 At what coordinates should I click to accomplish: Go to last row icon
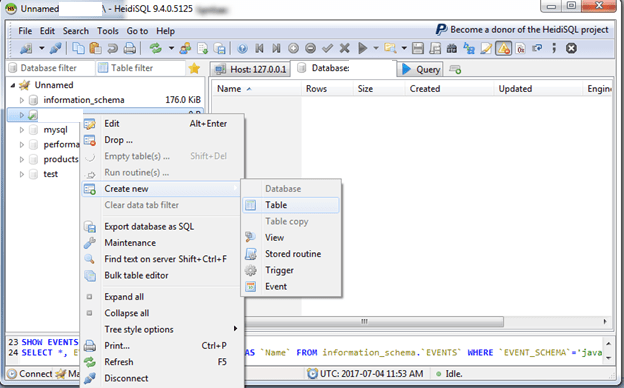pos(277,49)
